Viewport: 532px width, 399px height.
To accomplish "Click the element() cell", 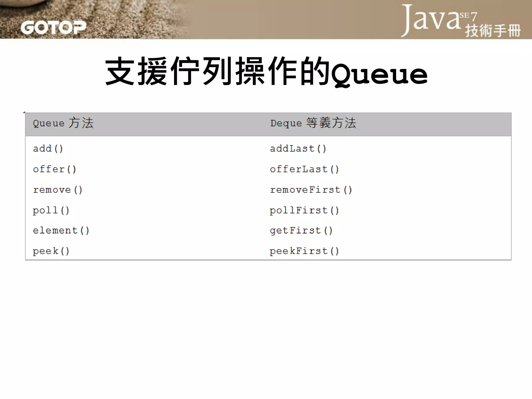I will [61, 230].
